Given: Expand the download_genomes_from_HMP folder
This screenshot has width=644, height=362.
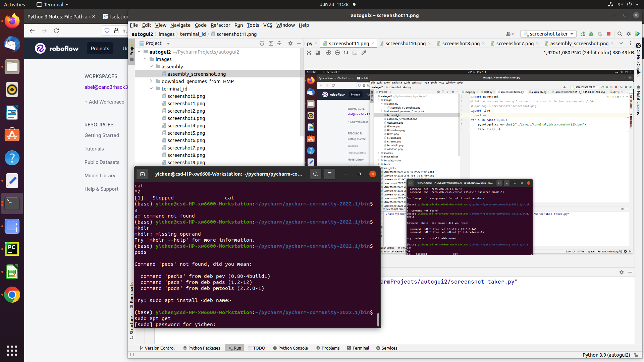Looking at the screenshot, I should click(x=151, y=81).
